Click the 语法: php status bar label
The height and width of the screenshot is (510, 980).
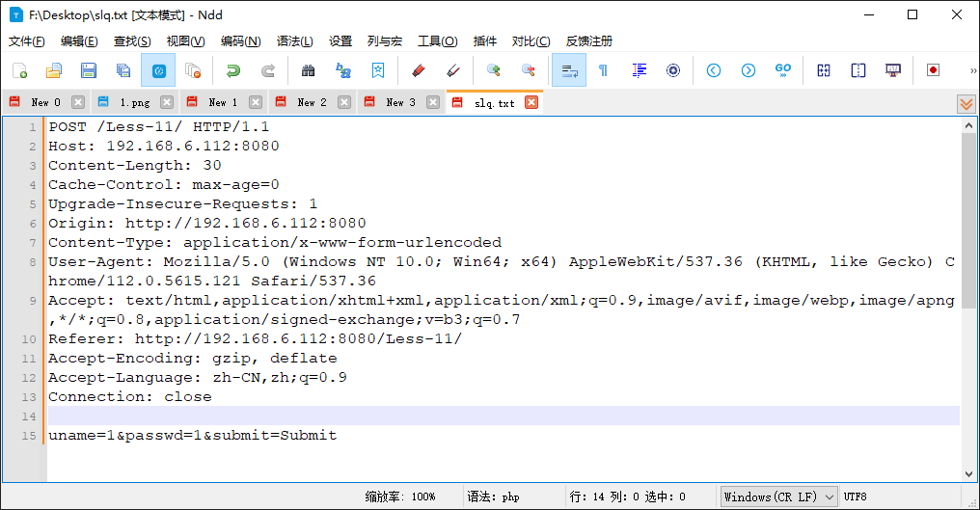(x=493, y=497)
